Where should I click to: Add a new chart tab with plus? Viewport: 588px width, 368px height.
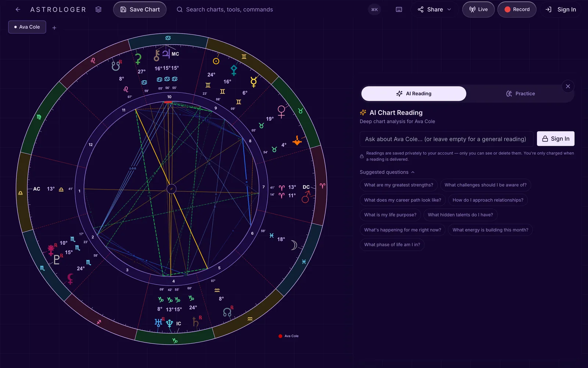coord(54,28)
